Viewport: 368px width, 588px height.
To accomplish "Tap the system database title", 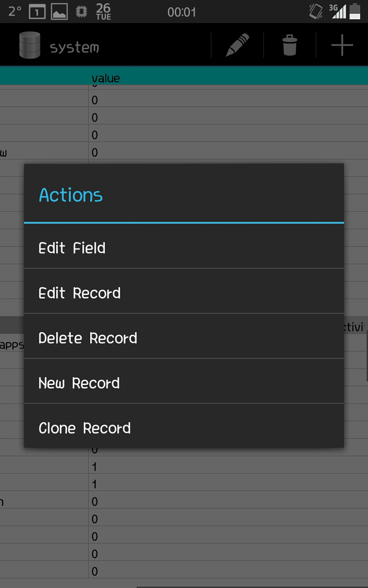I will coord(74,47).
